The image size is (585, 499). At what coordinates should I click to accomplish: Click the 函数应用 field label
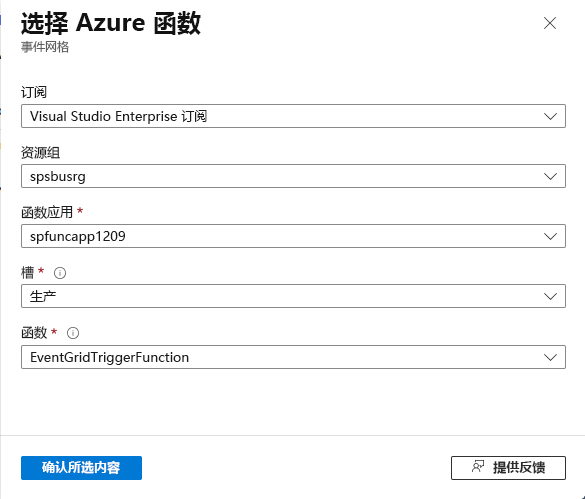coord(47,212)
